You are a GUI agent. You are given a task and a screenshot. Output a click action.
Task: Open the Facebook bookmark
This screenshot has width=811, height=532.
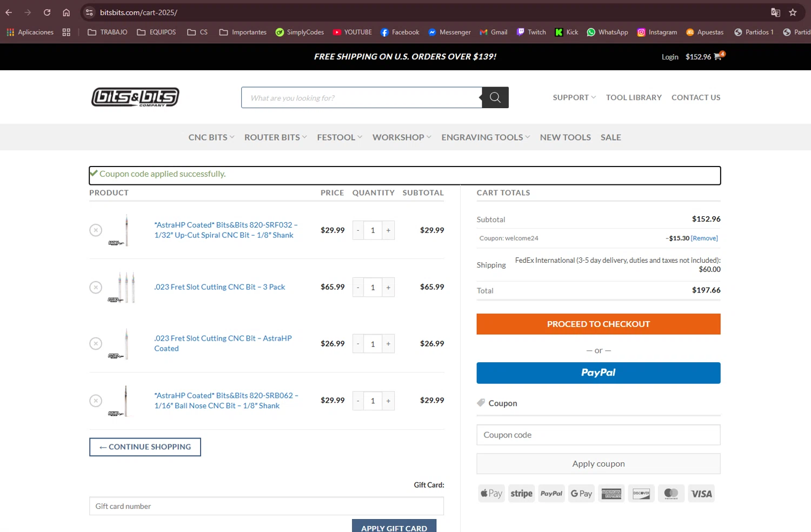tap(400, 32)
